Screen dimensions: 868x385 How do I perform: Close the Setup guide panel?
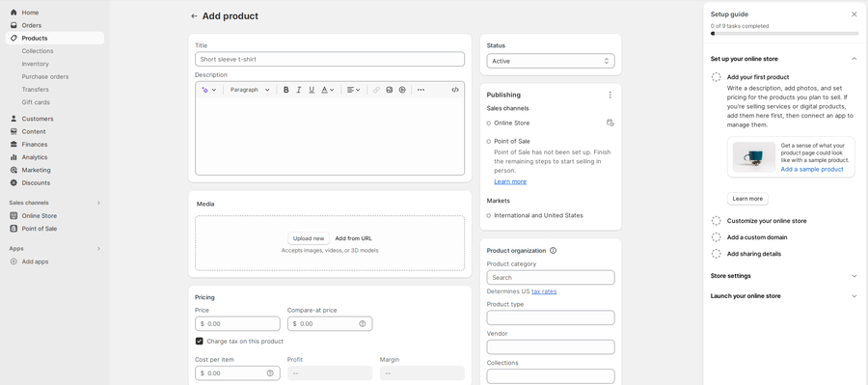(x=854, y=14)
